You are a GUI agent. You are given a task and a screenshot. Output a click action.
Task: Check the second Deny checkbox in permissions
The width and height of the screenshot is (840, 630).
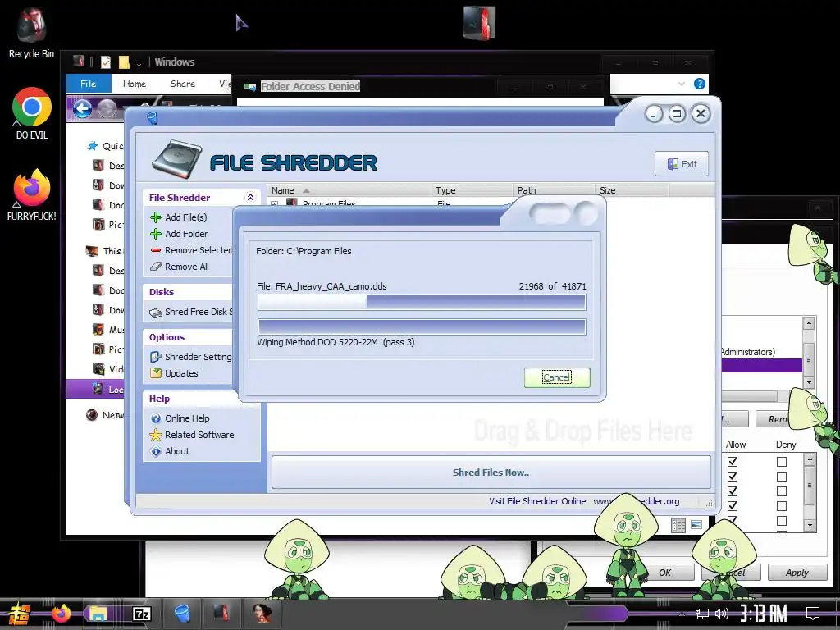[x=782, y=477]
